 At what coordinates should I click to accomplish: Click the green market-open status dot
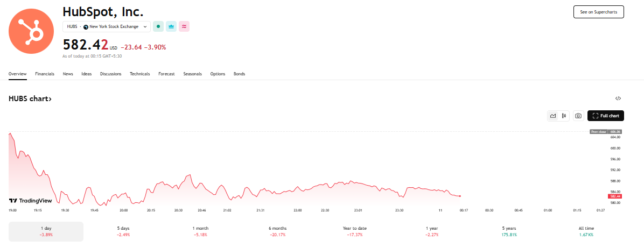[158, 27]
